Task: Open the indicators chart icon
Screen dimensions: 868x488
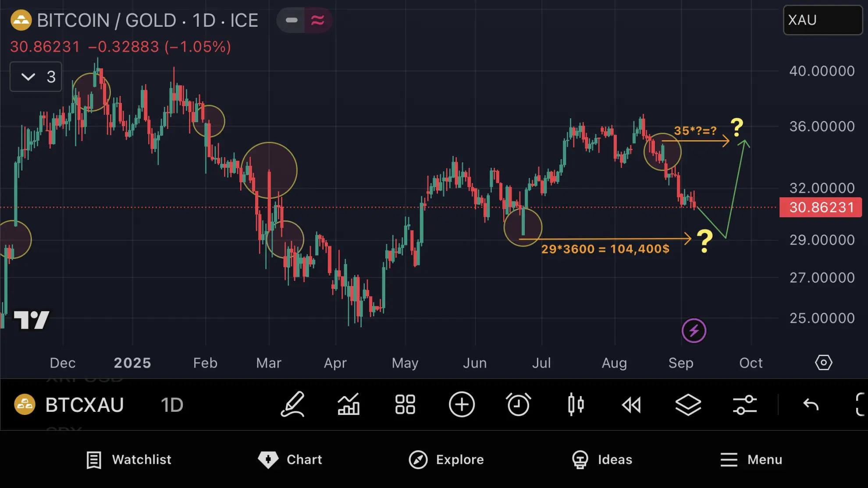Action: coord(349,404)
